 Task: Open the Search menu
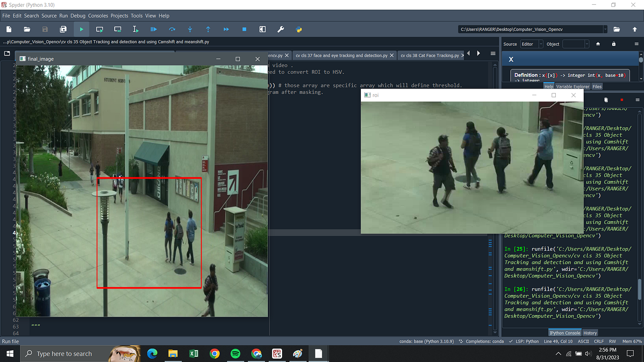[x=31, y=16]
